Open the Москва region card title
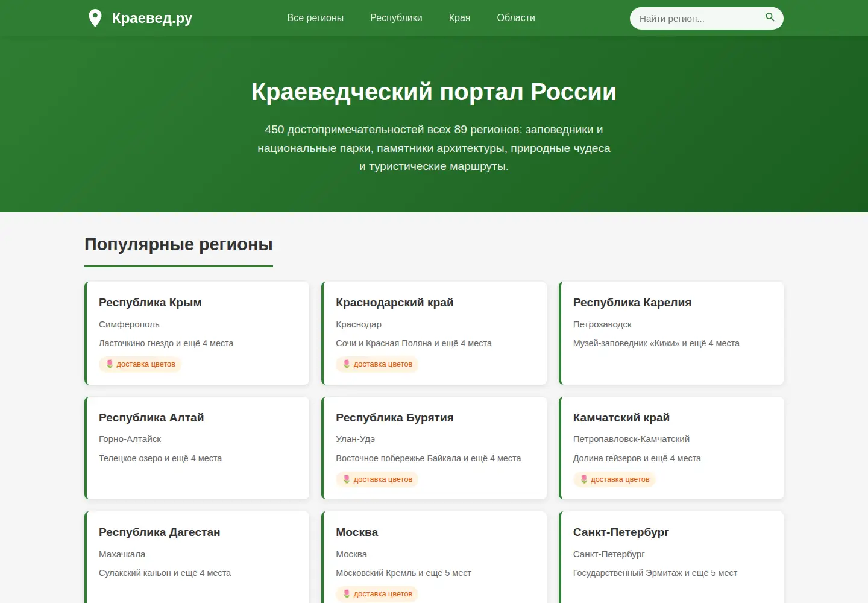The width and height of the screenshot is (868, 603). pyautogui.click(x=357, y=532)
